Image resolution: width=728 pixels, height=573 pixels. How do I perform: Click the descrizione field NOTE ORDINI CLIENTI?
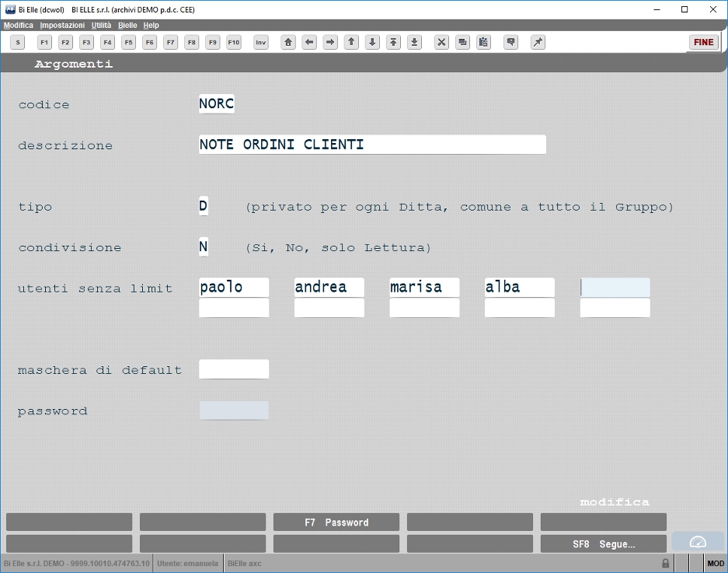coord(372,145)
